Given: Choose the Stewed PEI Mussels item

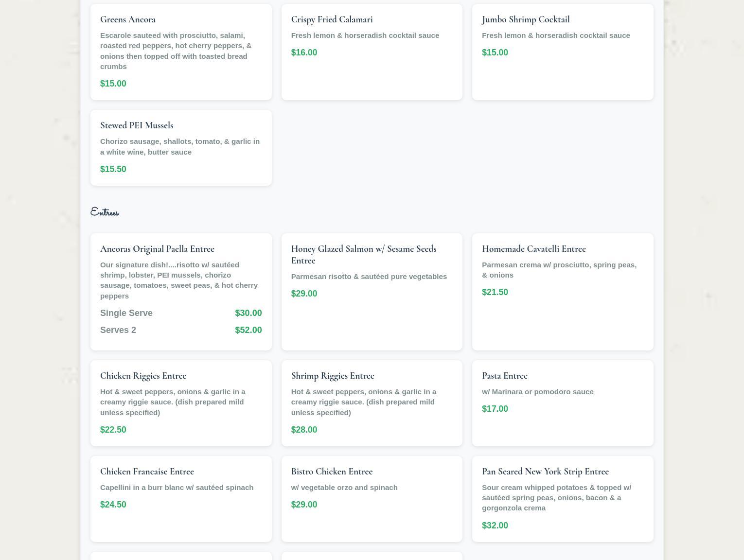Looking at the screenshot, I should [137, 125].
